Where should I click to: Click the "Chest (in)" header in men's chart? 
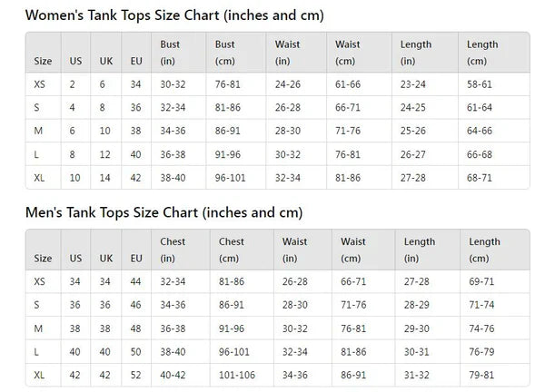click(x=173, y=250)
